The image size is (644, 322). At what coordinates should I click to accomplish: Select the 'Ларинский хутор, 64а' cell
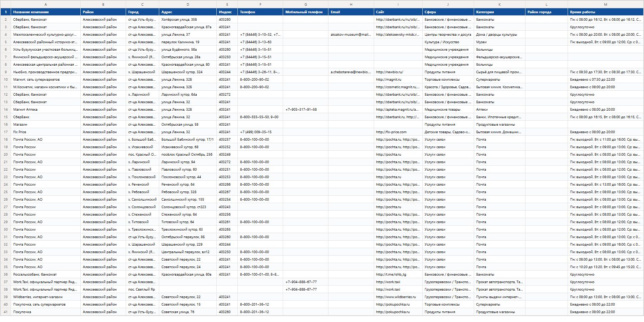pos(188,95)
